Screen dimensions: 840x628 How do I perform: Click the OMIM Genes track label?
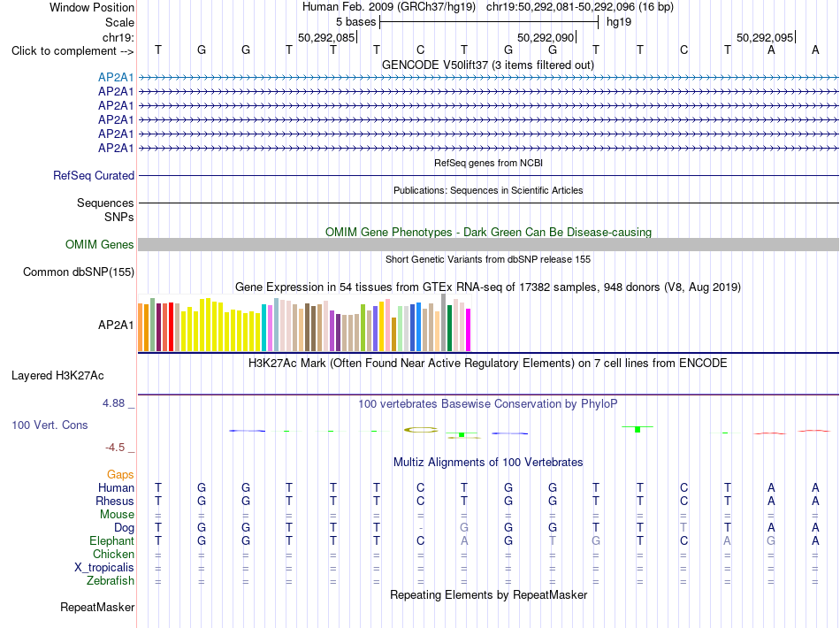coord(99,244)
